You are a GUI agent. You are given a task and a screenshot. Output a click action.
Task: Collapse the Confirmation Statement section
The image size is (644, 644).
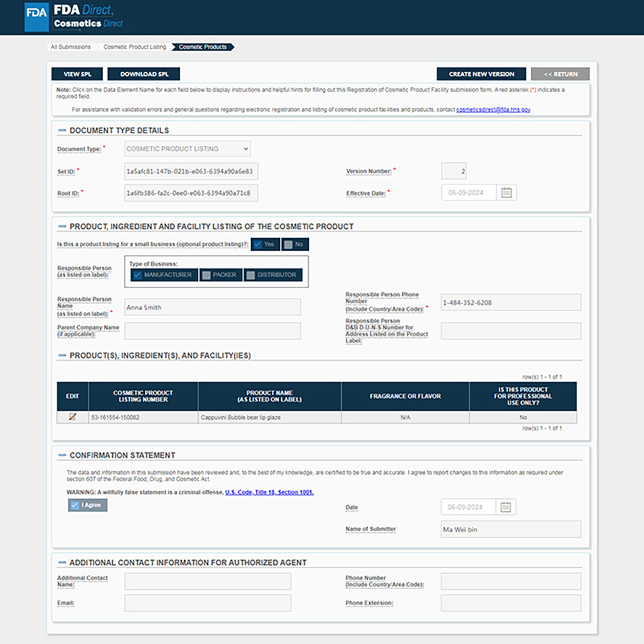pyautogui.click(x=62, y=455)
